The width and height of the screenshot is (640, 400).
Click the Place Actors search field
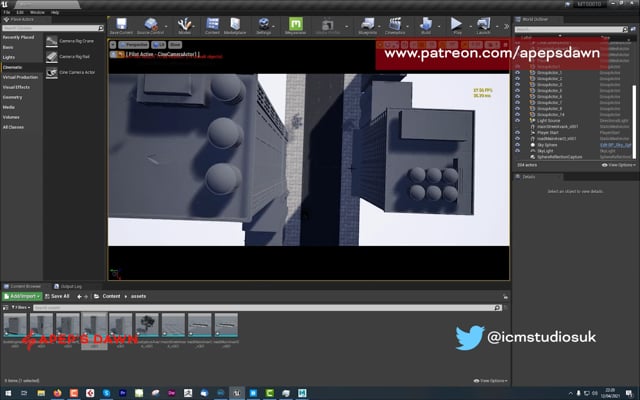point(53,28)
